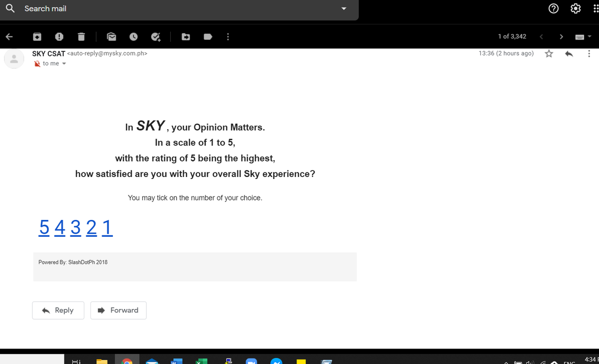The height and width of the screenshot is (364, 599).
Task: Go to the newer message arrow
Action: (543, 36)
